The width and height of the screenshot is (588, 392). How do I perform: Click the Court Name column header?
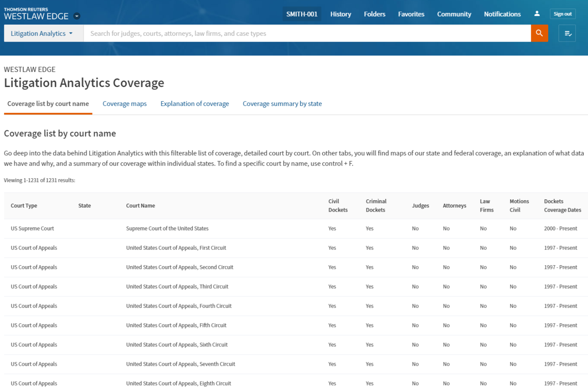coord(141,206)
